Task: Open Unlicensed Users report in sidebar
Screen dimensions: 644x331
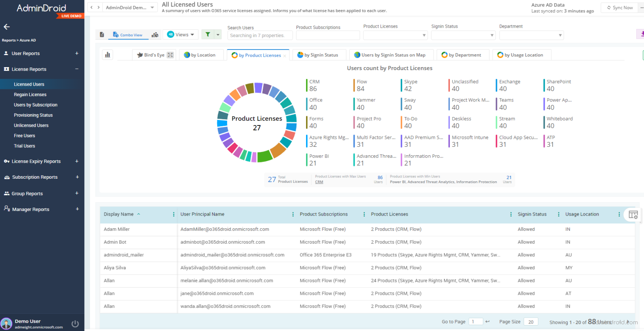Action: pos(31,125)
